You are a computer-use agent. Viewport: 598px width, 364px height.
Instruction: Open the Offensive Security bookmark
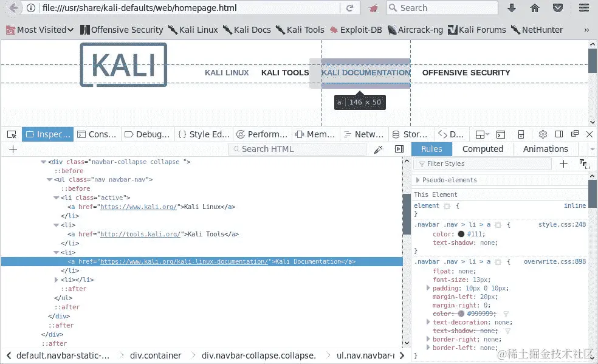[x=122, y=30]
